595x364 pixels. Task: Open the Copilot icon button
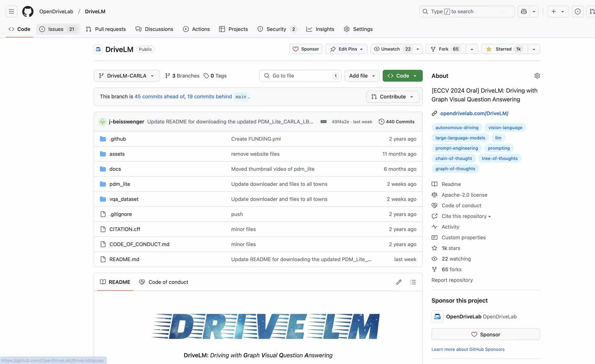point(524,11)
